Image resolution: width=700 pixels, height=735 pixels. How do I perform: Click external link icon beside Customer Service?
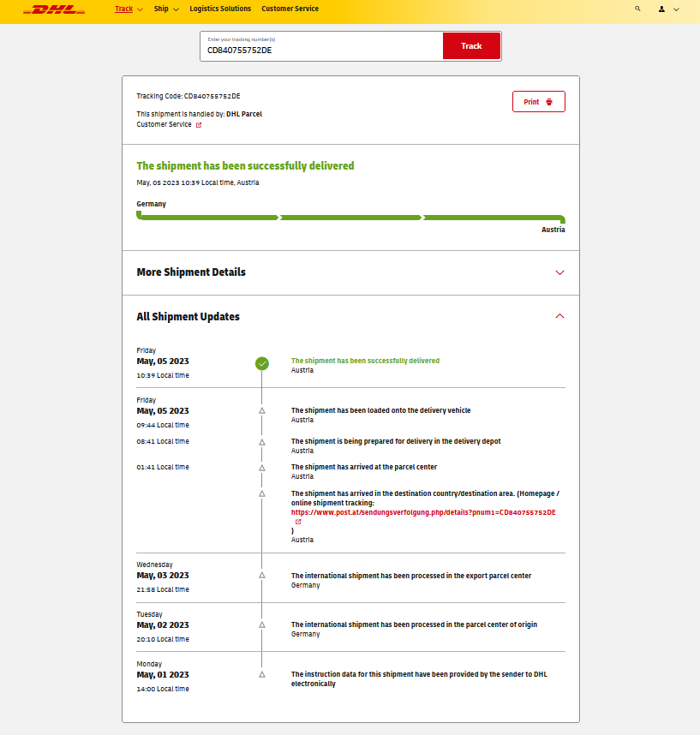pos(199,125)
